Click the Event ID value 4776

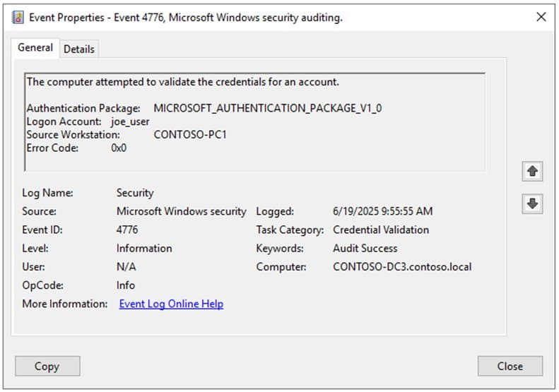pyautogui.click(x=127, y=230)
